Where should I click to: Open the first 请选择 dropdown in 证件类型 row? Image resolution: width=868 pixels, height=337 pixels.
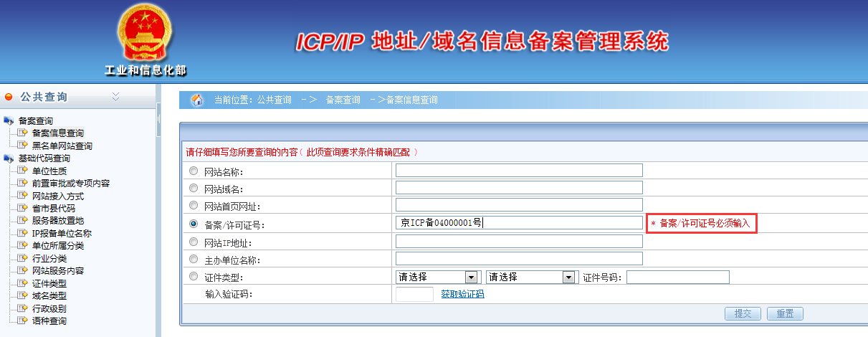coord(437,277)
